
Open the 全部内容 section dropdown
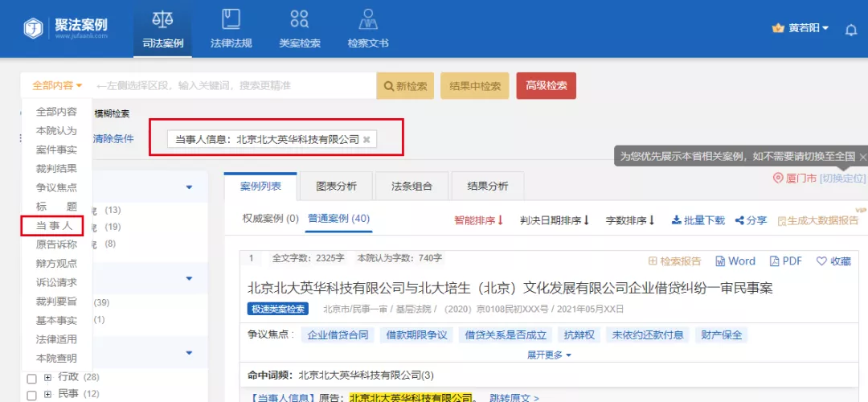click(x=57, y=85)
